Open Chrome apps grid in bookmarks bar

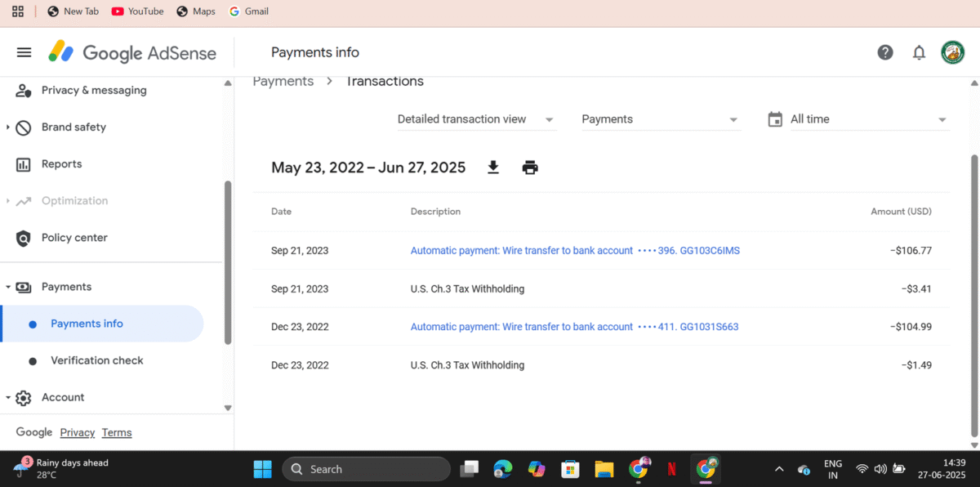tap(18, 11)
